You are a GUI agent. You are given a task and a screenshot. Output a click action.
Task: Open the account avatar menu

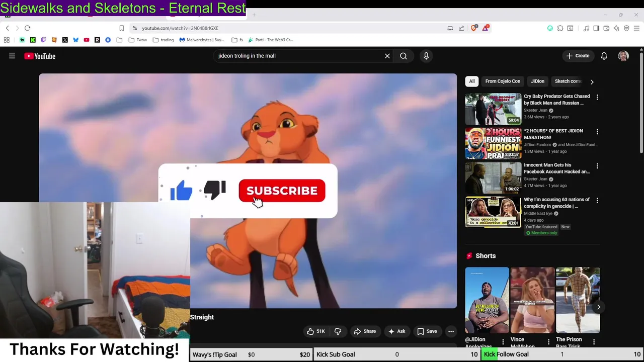pos(623,56)
